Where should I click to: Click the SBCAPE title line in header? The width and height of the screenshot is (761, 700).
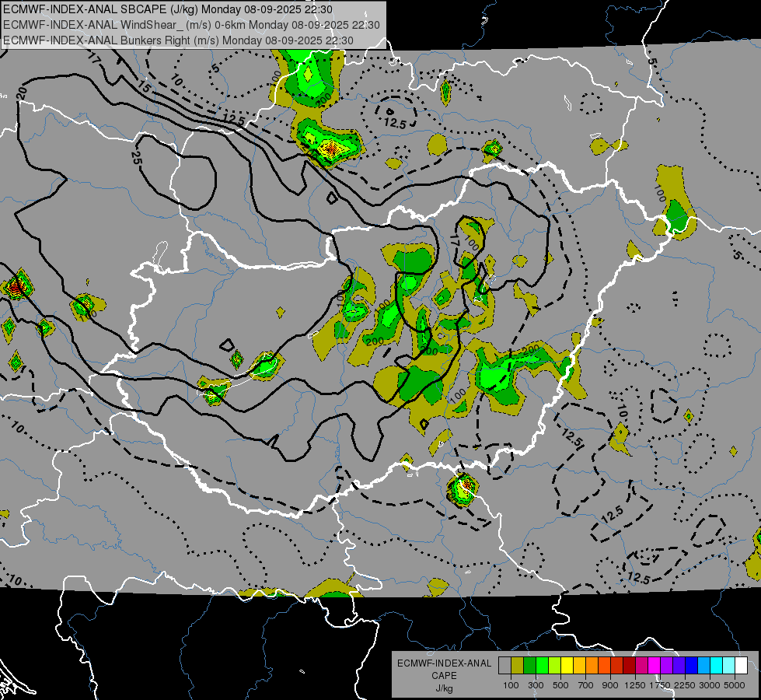tap(168, 9)
